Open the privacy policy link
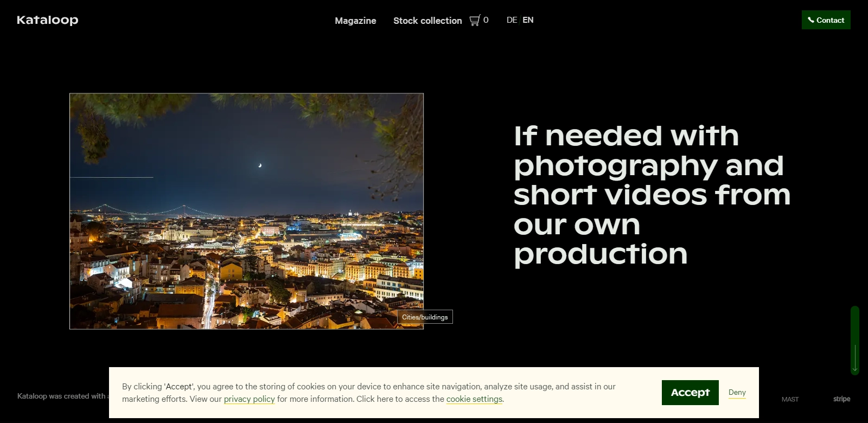 pos(249,399)
